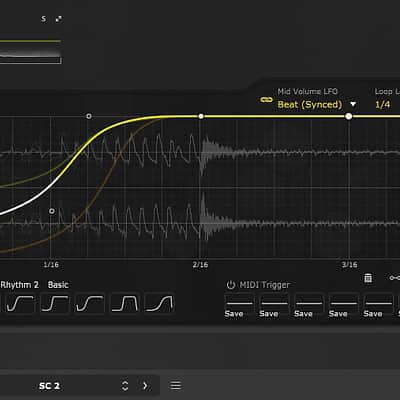Open the Beat (Synced) LFO mode dropdown
Image resolution: width=400 pixels, height=400 pixels.
pyautogui.click(x=310, y=105)
